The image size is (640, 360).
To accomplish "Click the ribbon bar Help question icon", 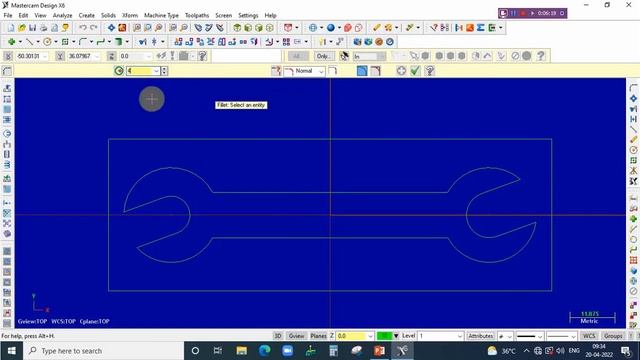I will point(429,71).
